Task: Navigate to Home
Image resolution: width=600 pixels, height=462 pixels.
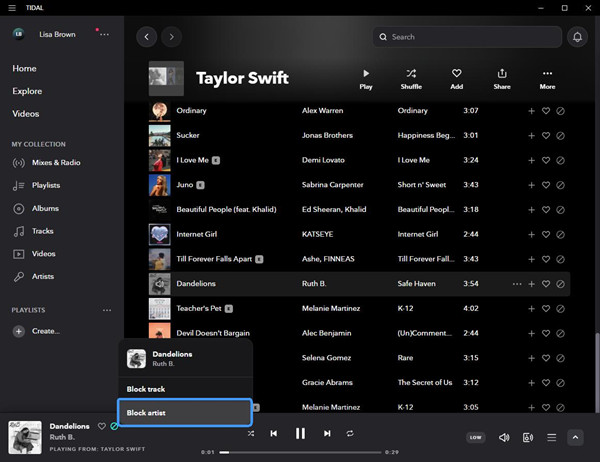Action: (24, 69)
